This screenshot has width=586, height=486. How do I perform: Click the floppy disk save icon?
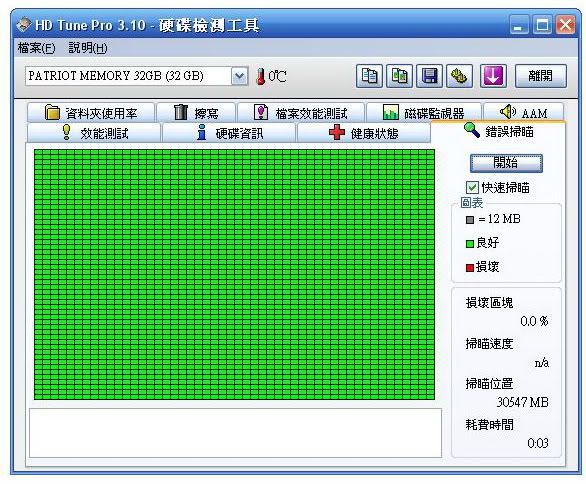429,76
